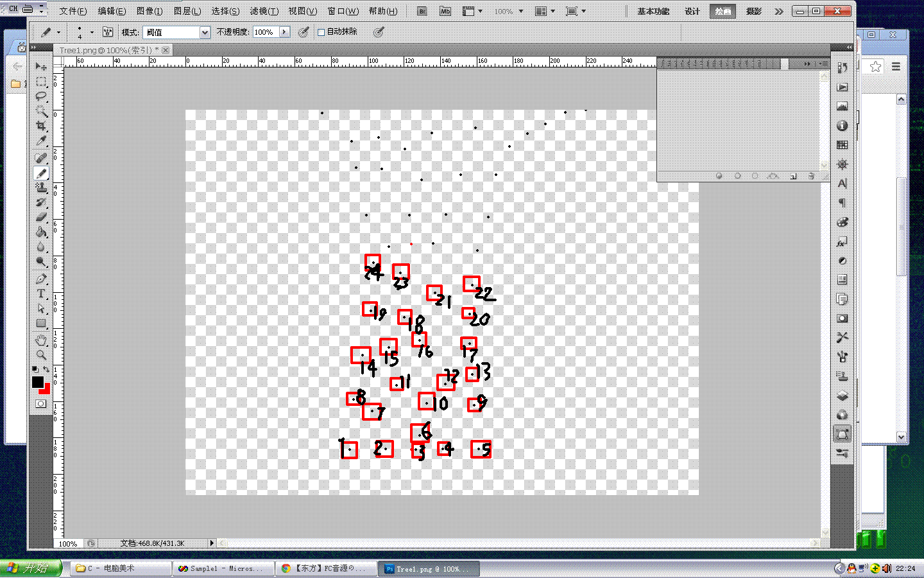Viewport: 924px width, 578px height.
Task: Toggle tablet pressure for opacity
Action: (304, 32)
